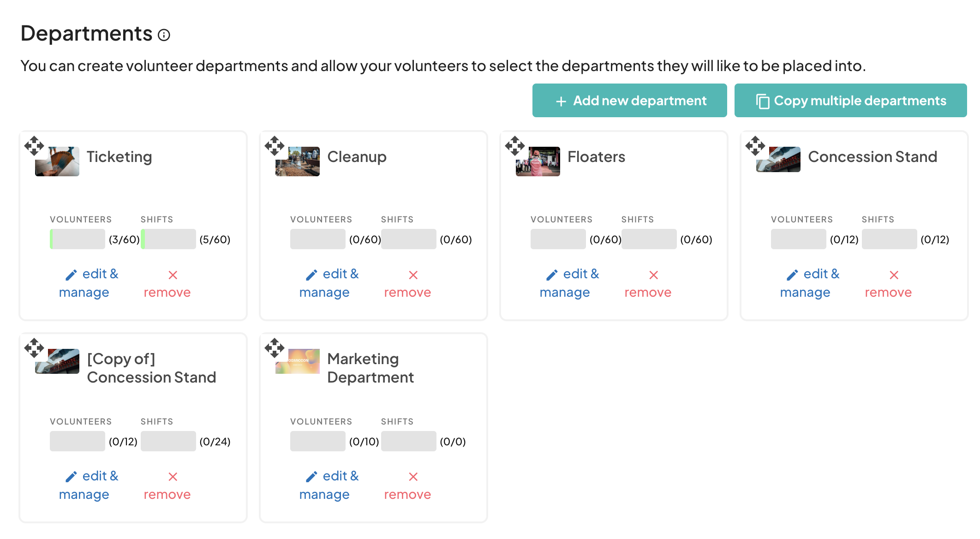This screenshot has width=980, height=539.
Task: Click the Ticketing card drag-handle icon
Action: click(34, 146)
